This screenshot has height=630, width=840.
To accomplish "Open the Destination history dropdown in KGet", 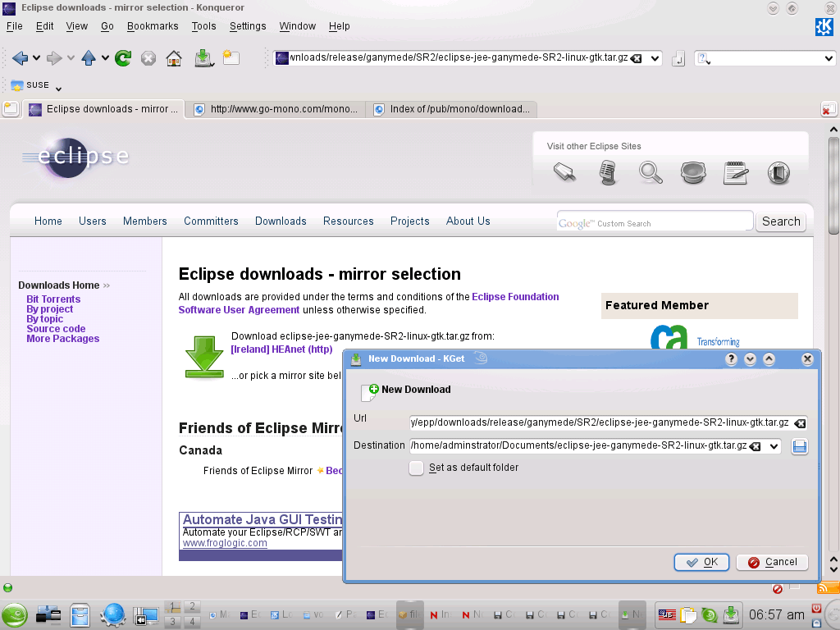I will tap(774, 446).
